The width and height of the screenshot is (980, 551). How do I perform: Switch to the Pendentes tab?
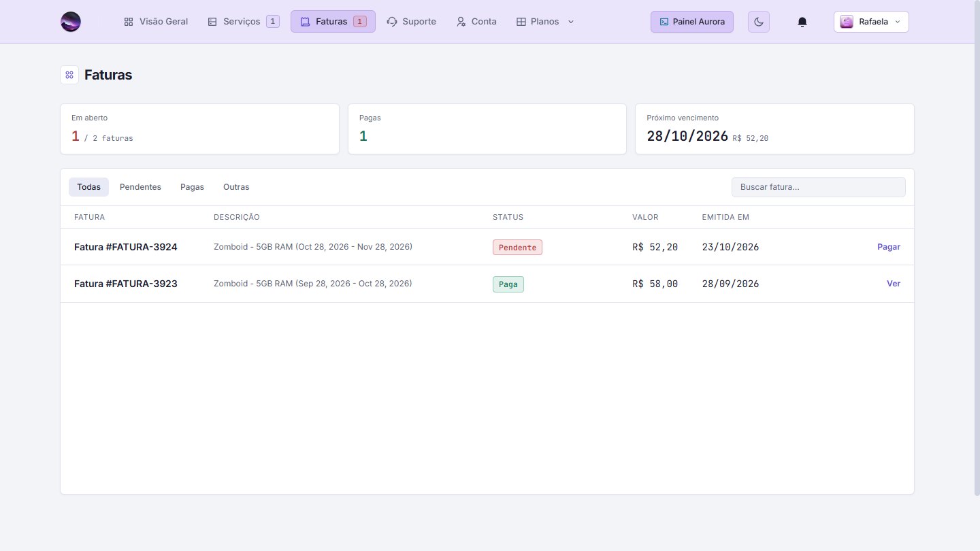[x=140, y=187]
